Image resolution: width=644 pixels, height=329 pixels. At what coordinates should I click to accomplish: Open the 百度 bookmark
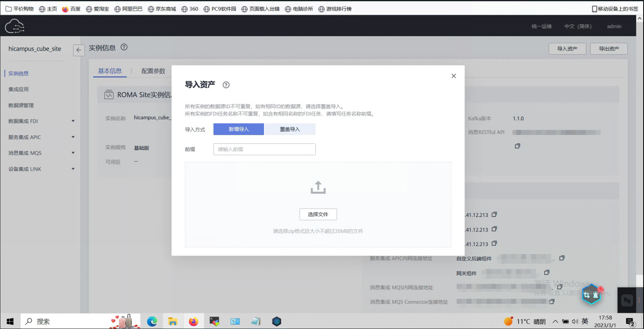(71, 9)
